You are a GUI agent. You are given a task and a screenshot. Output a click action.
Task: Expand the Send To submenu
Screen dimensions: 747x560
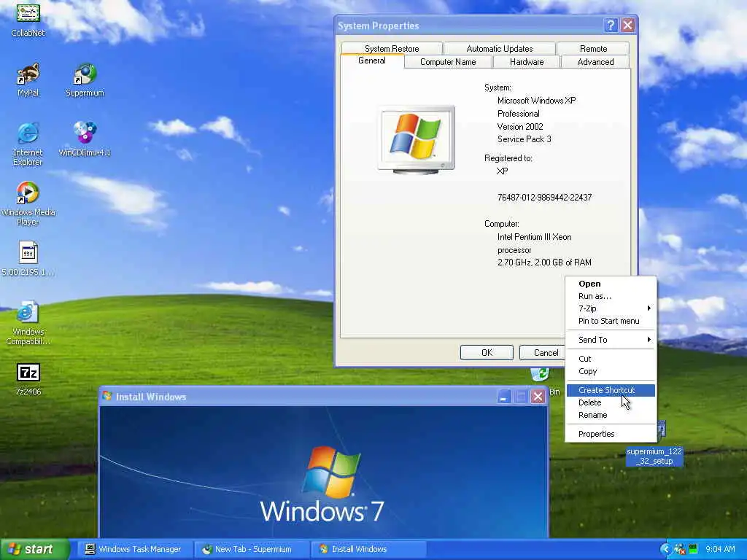tap(611, 340)
